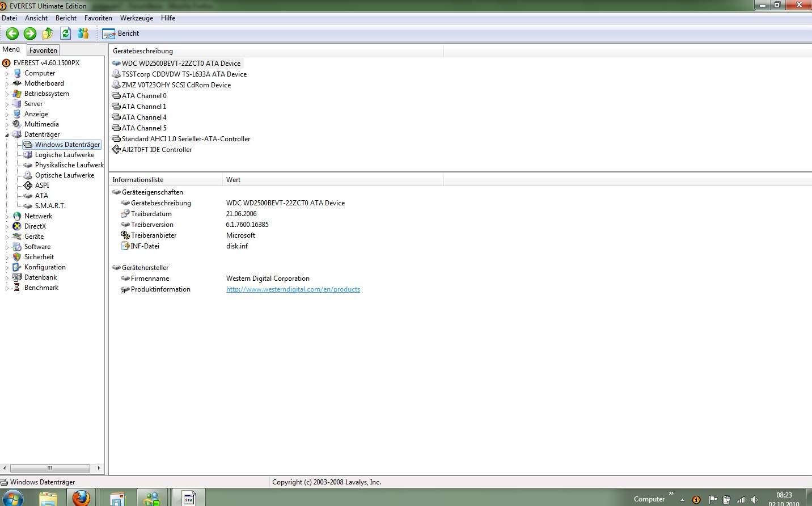Open the Datei menu

(x=10, y=18)
